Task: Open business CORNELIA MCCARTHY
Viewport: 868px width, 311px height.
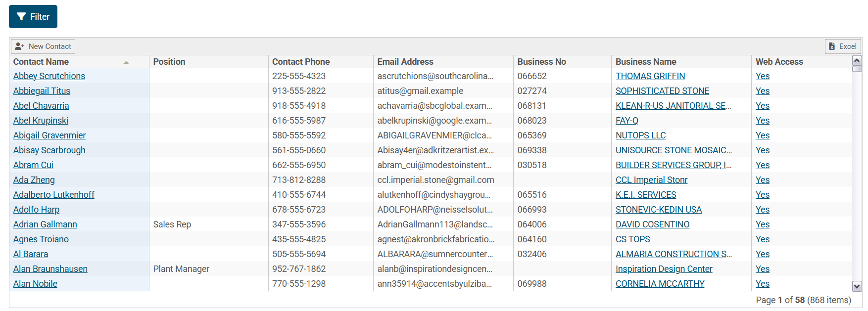Action: (x=660, y=284)
